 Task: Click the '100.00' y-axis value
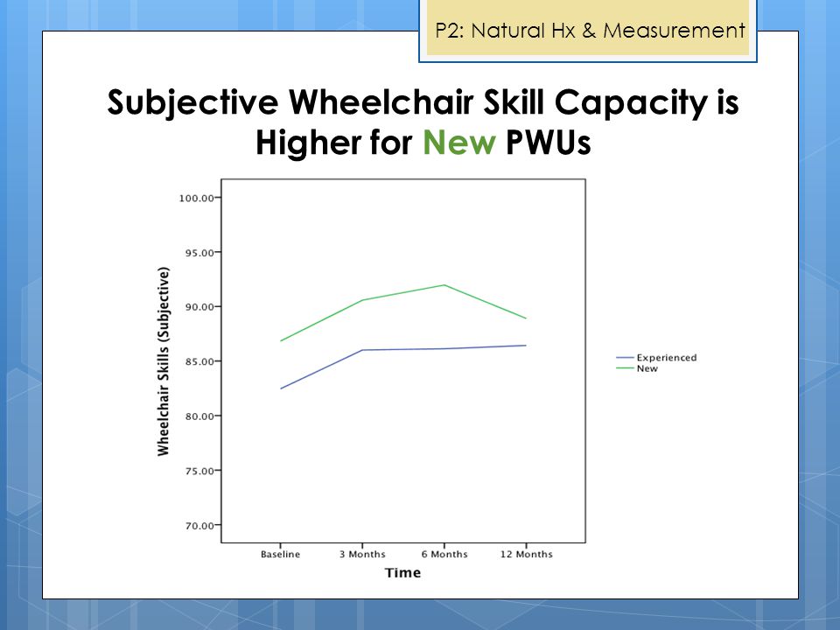click(x=196, y=199)
